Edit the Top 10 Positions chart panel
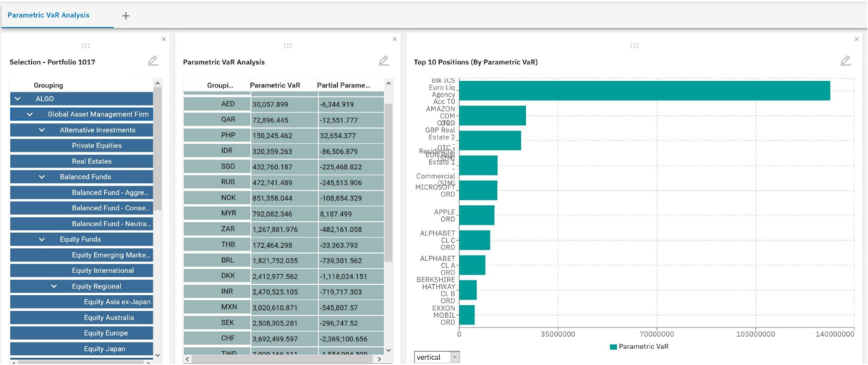Image resolution: width=868 pixels, height=365 pixels. click(845, 61)
